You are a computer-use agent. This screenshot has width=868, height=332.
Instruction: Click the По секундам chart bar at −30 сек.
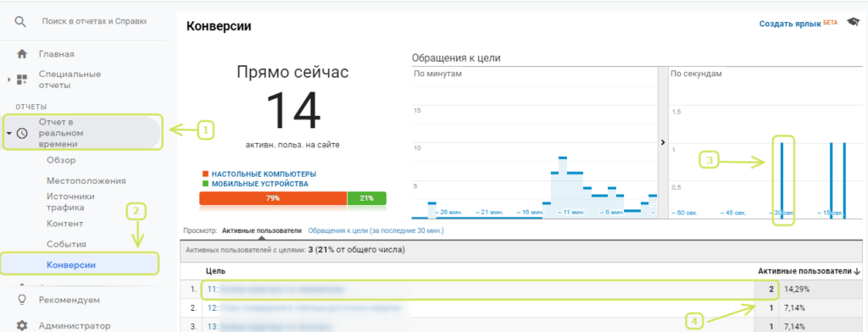click(x=782, y=181)
